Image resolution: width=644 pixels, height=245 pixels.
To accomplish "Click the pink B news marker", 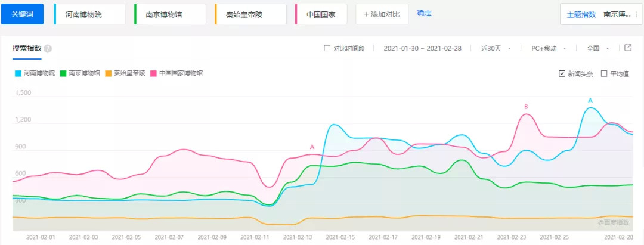I will [526, 107].
